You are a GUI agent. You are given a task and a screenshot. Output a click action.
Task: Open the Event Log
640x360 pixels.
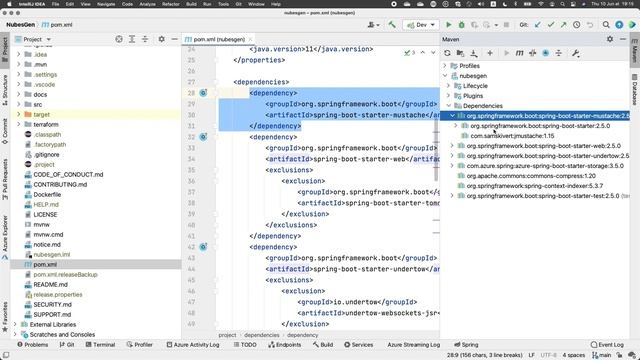tap(607, 345)
